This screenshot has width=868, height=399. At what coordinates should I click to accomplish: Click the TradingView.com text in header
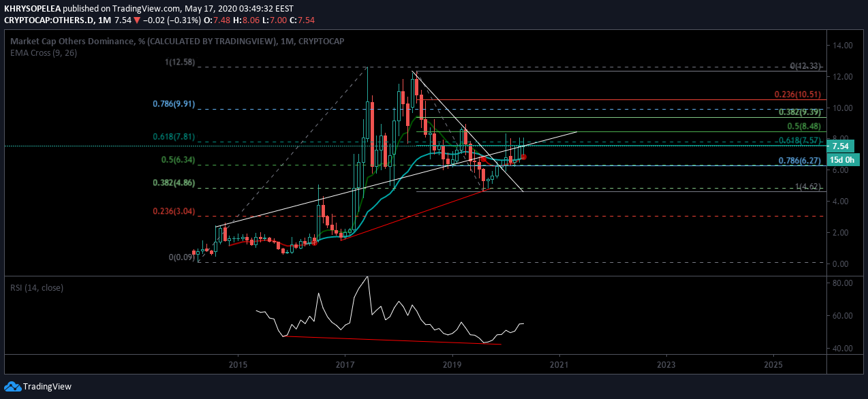tap(148, 9)
